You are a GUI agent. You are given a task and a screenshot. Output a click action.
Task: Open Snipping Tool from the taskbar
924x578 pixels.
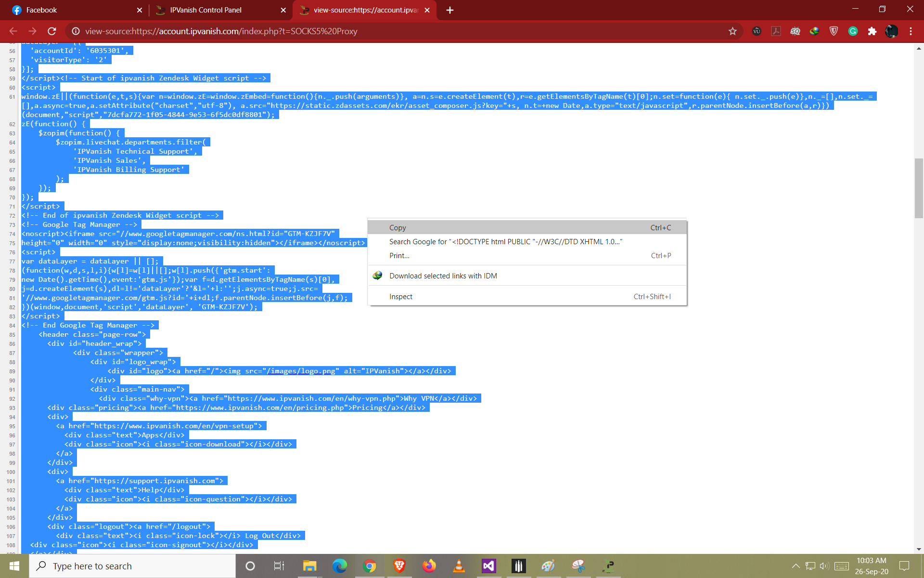578,566
